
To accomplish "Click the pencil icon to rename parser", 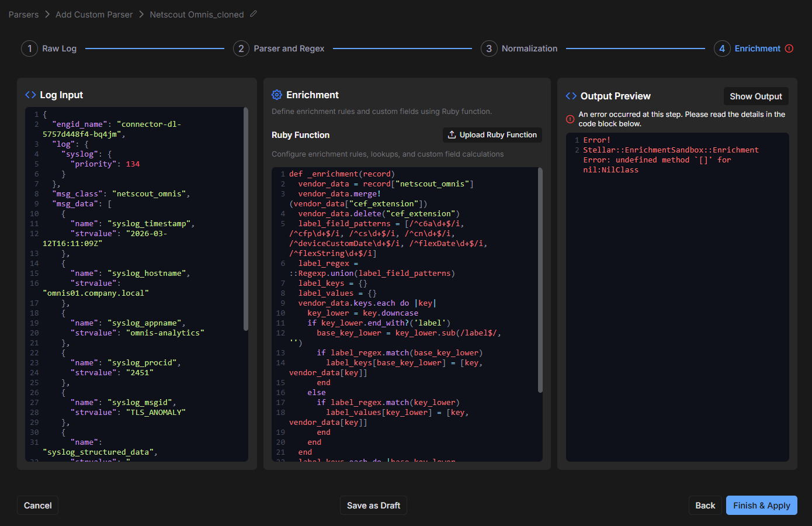I will (254, 14).
